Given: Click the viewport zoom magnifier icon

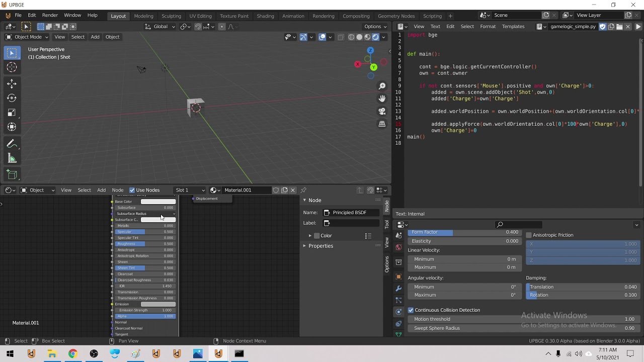Looking at the screenshot, I should point(382,86).
